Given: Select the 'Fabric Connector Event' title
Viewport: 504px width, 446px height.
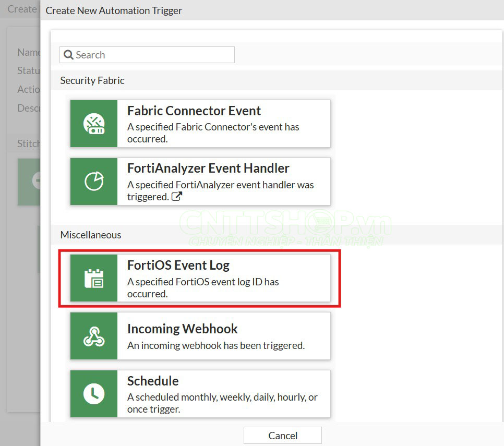Looking at the screenshot, I should pos(194,111).
